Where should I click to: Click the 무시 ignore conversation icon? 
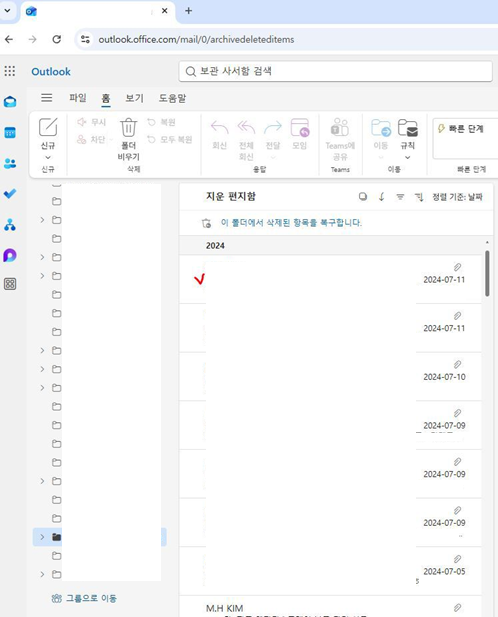81,122
